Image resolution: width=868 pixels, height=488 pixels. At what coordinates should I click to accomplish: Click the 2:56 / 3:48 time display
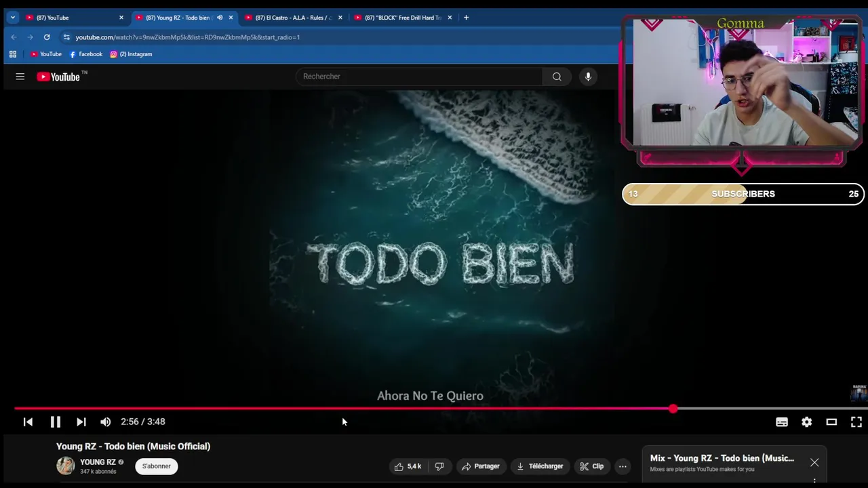(143, 422)
